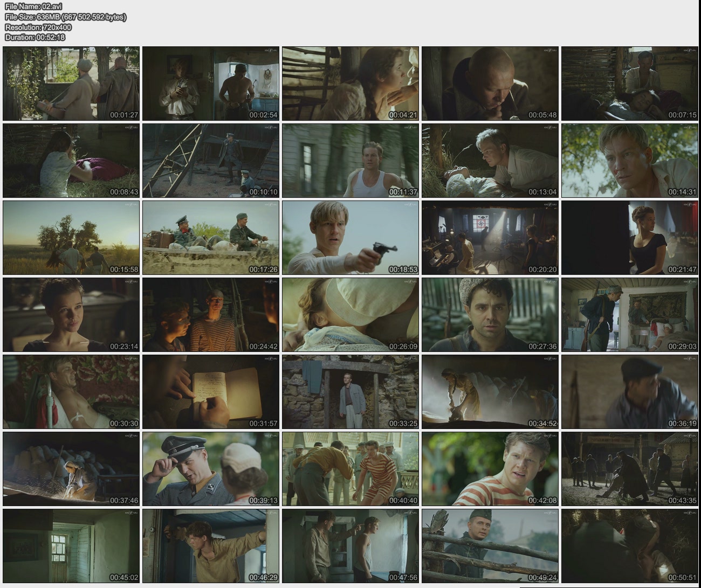Click the thumbnail timestamped 00:01:27
This screenshot has width=701, height=588.
[71, 84]
